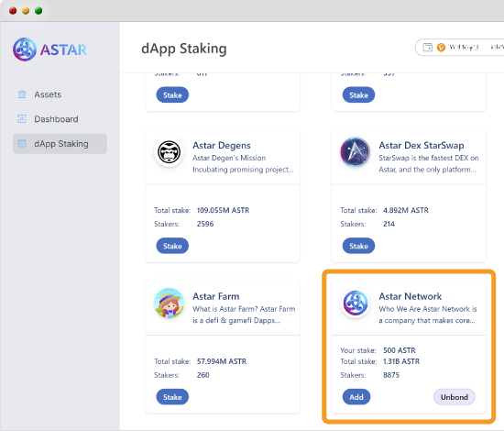Click the 109.055M ASTR total stake value
Screen dimensions: 504x431
(x=223, y=210)
